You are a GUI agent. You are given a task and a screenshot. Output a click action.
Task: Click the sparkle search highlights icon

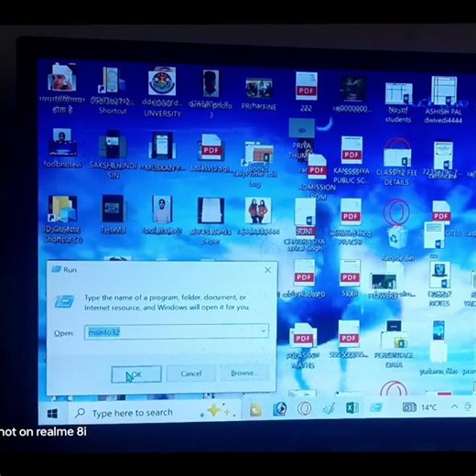(218, 410)
